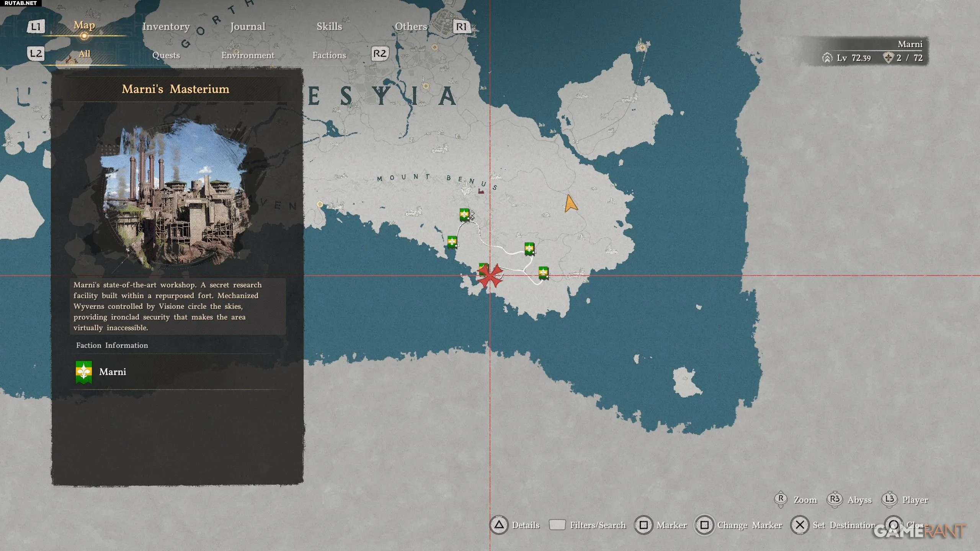
Task: Select the northernmost green Marni faction marker
Action: 464,215
